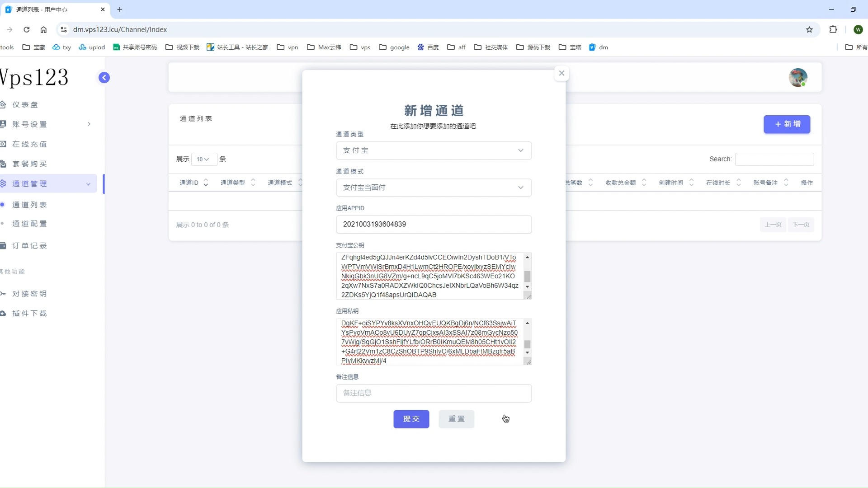This screenshot has height=488, width=868.
Task: Click the 重置 button
Action: (456, 419)
